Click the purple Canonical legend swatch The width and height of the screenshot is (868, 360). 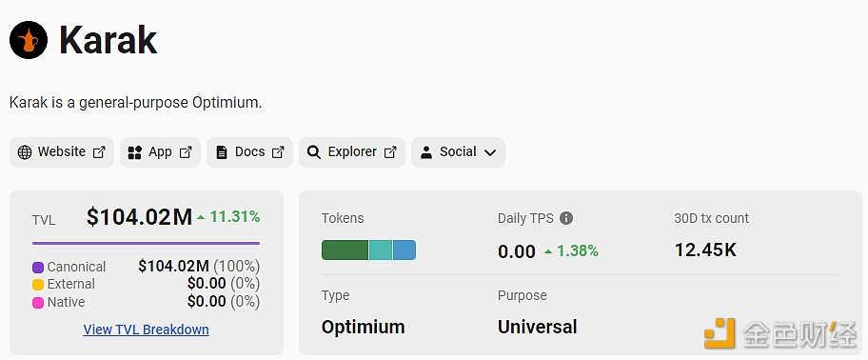coord(38,268)
